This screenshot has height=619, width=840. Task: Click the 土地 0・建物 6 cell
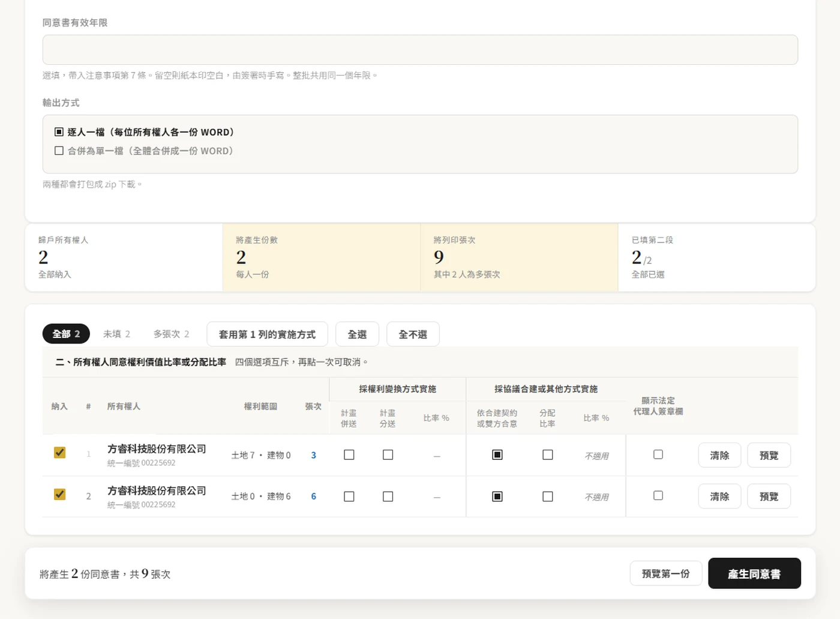(261, 497)
